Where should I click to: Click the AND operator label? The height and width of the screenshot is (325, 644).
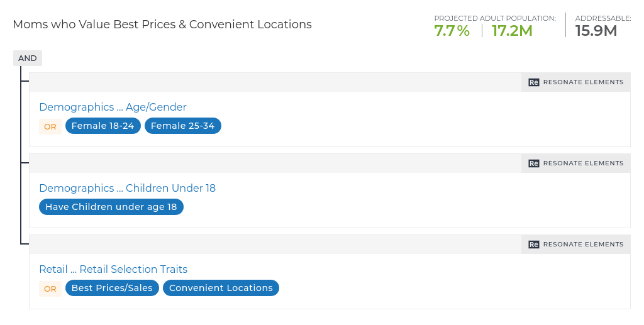click(28, 58)
